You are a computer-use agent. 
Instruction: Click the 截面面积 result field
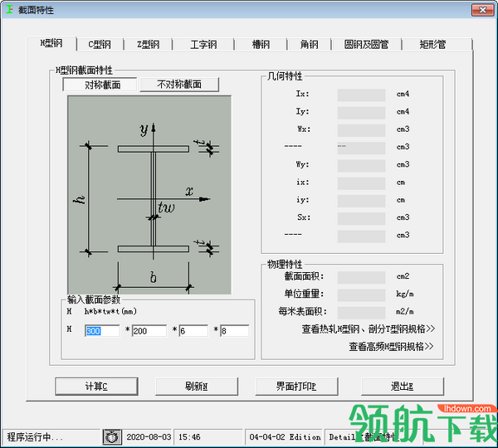click(361, 277)
